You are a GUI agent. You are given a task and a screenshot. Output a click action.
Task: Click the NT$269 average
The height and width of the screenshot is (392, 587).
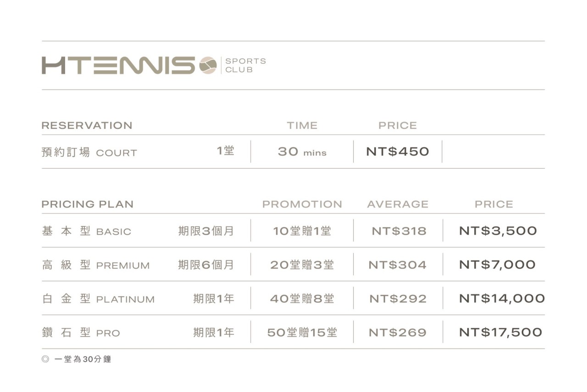(398, 333)
